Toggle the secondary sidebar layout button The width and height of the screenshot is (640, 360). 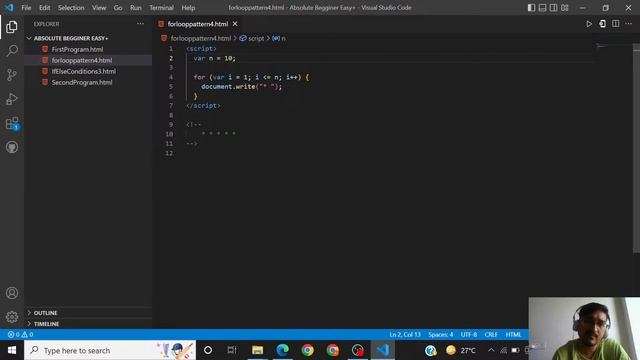point(553,8)
